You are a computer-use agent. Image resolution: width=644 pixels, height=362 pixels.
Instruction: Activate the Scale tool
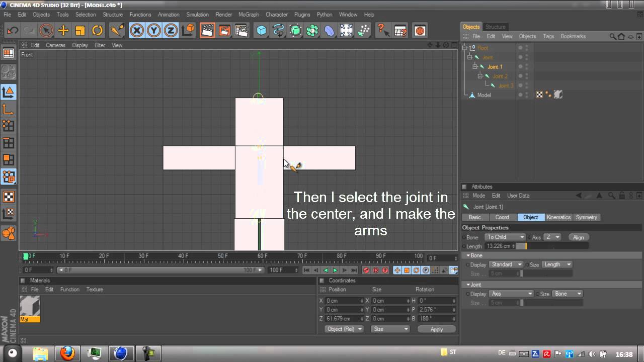(x=80, y=31)
